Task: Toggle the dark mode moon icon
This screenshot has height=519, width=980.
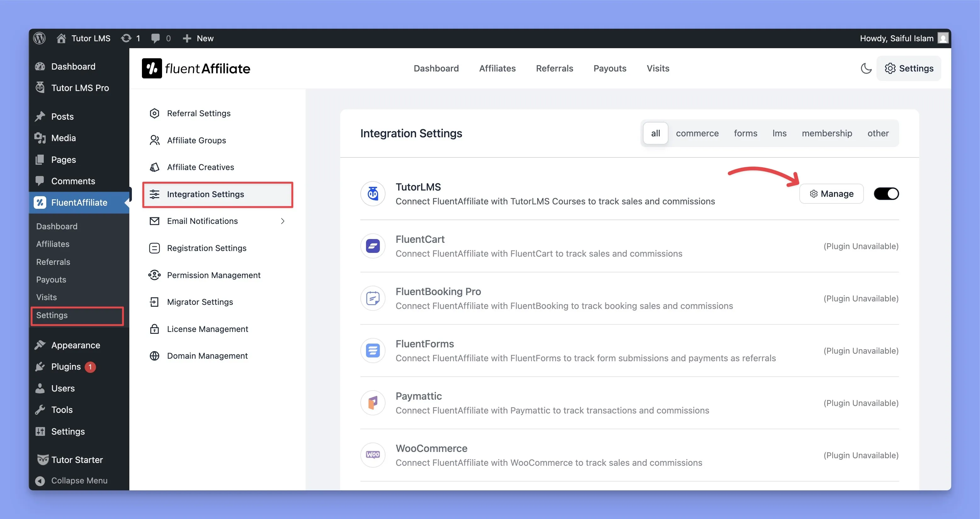Action: click(x=866, y=68)
